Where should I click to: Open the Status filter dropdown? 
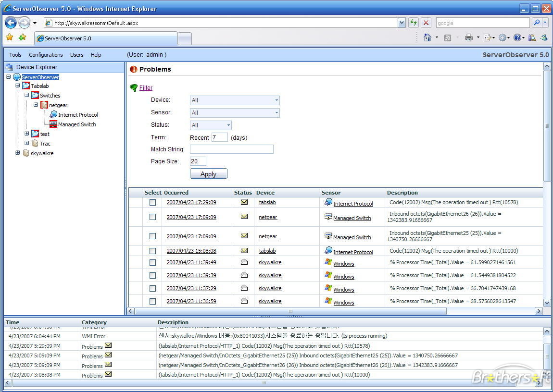(211, 125)
